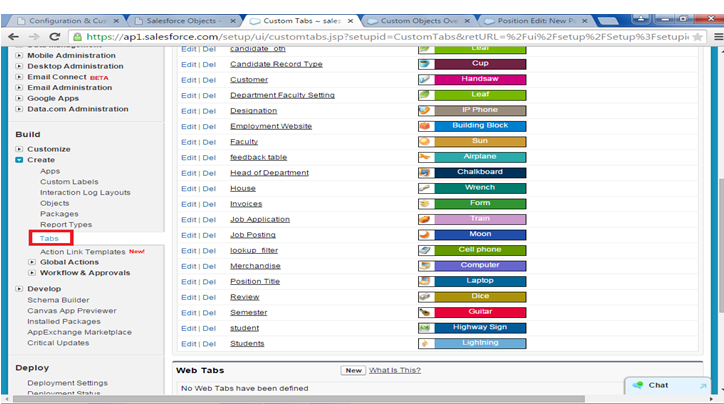Image resolution: width=724 pixels, height=404 pixels.
Task: Open the Job Posting tab link
Action: click(x=253, y=235)
